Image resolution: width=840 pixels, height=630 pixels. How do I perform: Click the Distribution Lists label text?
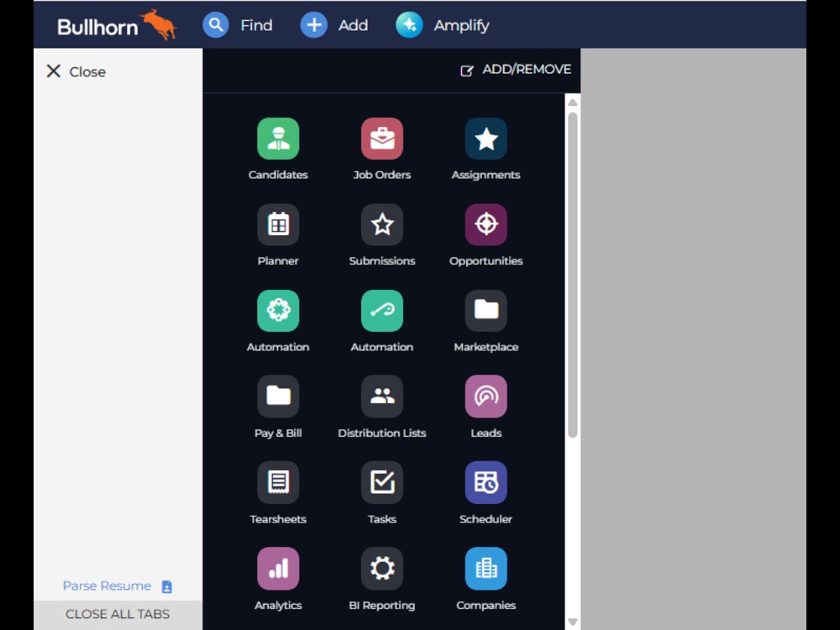click(x=382, y=433)
